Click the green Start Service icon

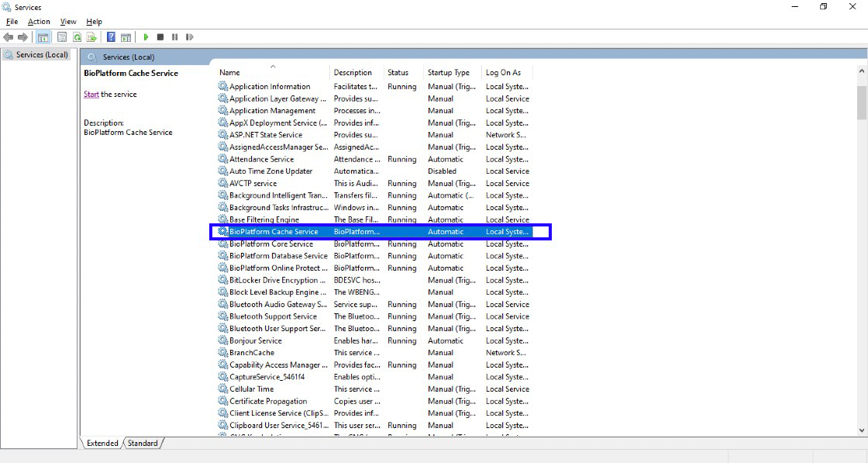tap(146, 37)
